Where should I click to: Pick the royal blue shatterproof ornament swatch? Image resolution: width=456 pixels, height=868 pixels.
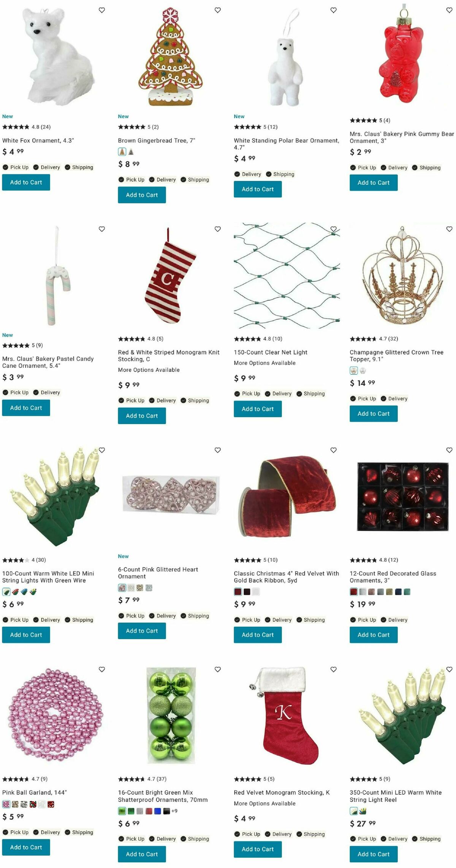158,811
